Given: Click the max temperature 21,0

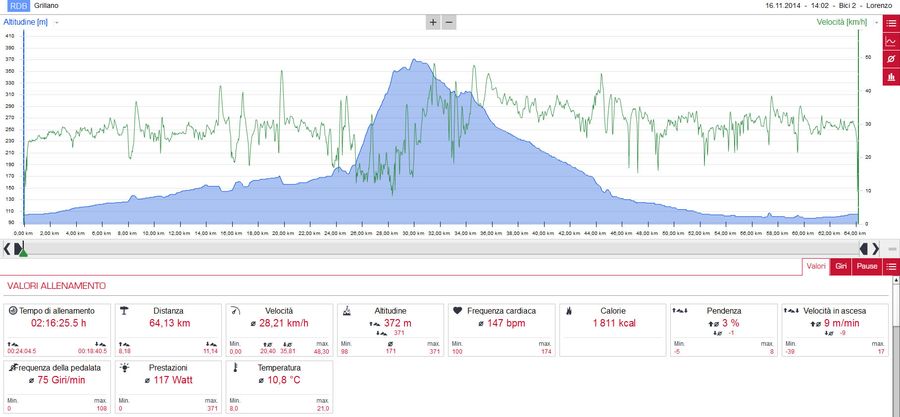Looking at the screenshot, I should coord(324,408).
